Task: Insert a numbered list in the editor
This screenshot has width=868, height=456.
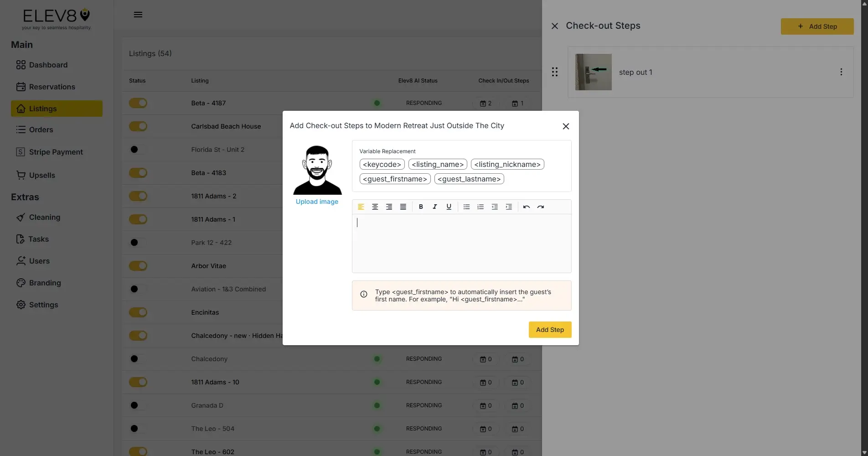Action: 480,207
